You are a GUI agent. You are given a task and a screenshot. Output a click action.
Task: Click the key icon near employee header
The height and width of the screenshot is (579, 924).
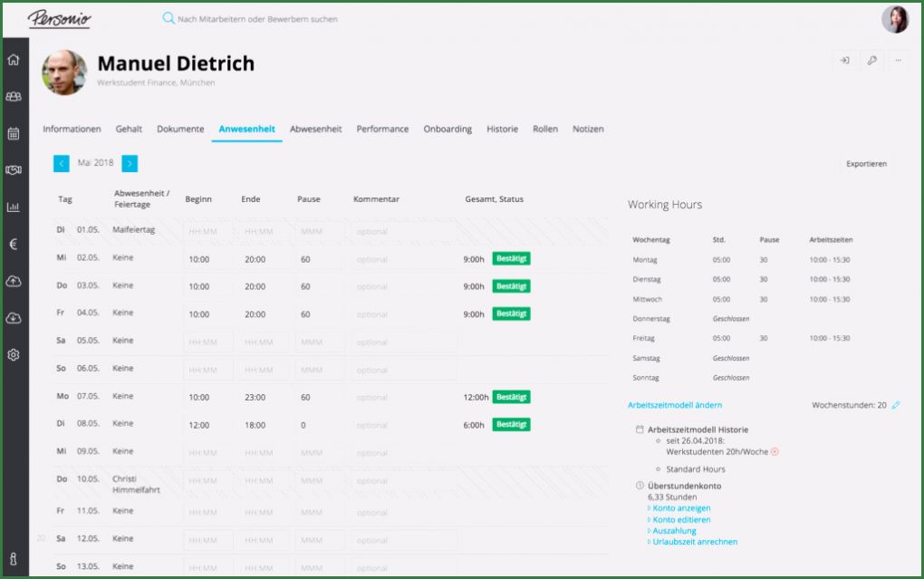871,61
